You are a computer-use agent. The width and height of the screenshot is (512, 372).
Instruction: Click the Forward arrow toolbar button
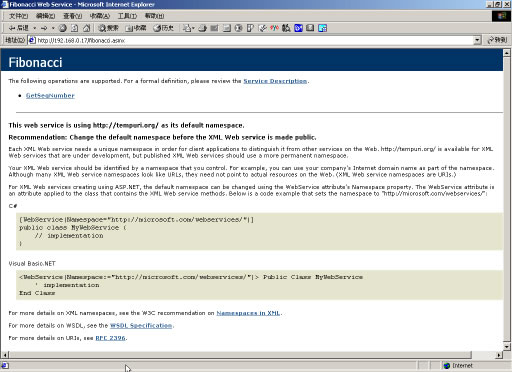pos(44,28)
